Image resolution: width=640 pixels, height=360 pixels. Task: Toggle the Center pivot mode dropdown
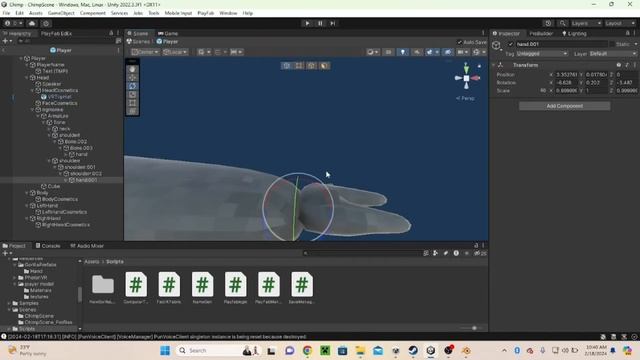click(144, 52)
